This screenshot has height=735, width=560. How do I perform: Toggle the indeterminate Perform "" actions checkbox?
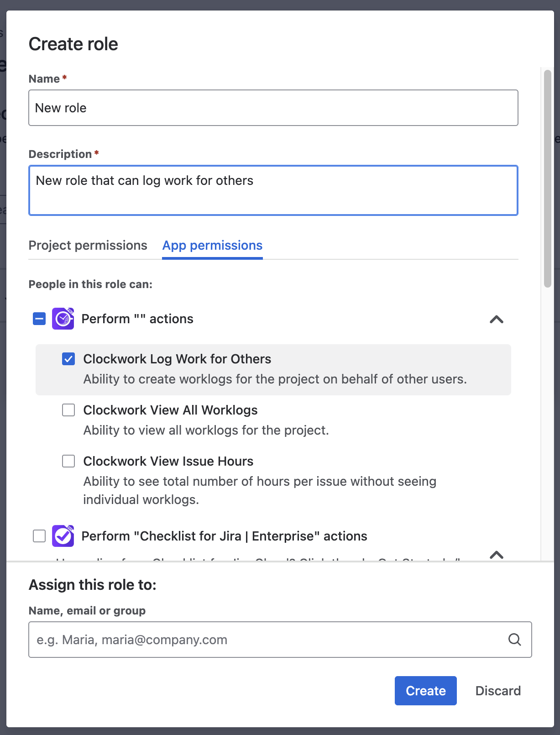39,319
